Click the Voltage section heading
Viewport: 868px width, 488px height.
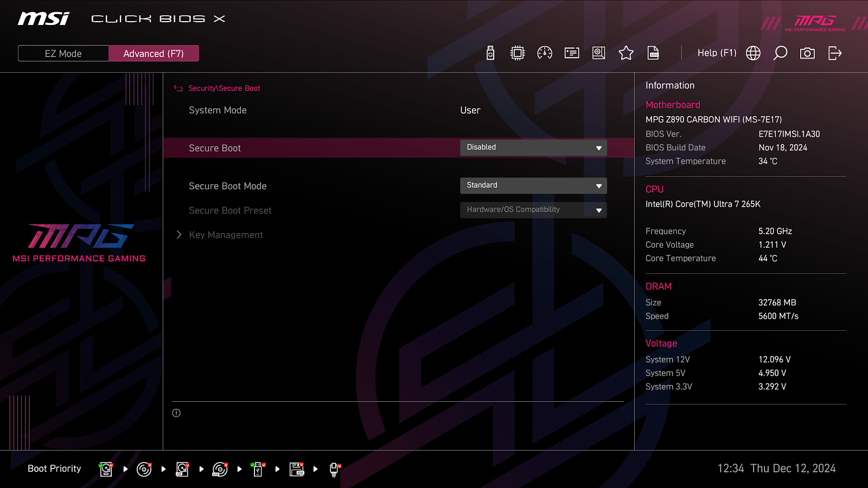[x=661, y=343]
